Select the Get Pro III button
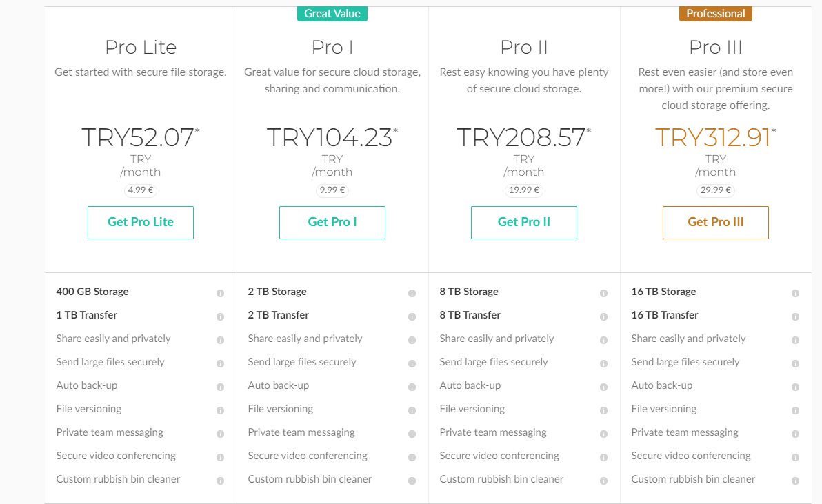Screen dimensions: 822x504 [x=716, y=222]
